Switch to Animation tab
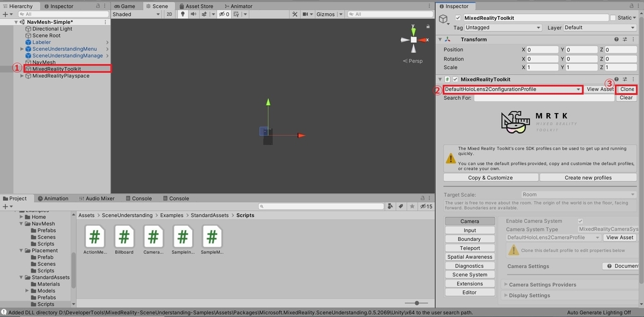 point(52,198)
